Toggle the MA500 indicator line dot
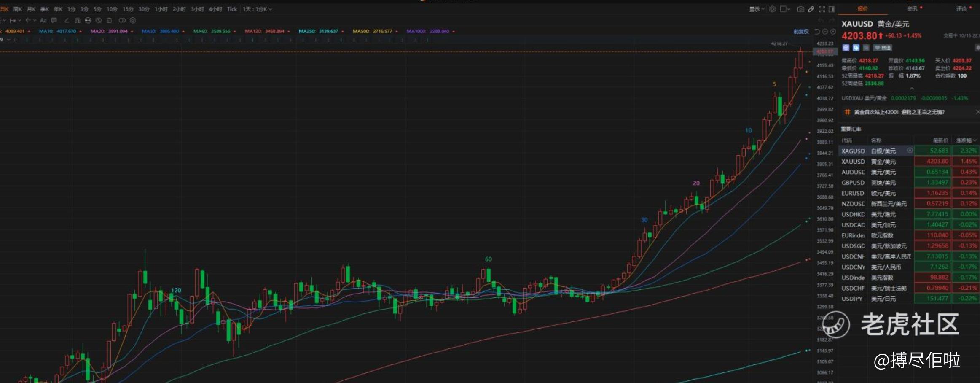 397,31
